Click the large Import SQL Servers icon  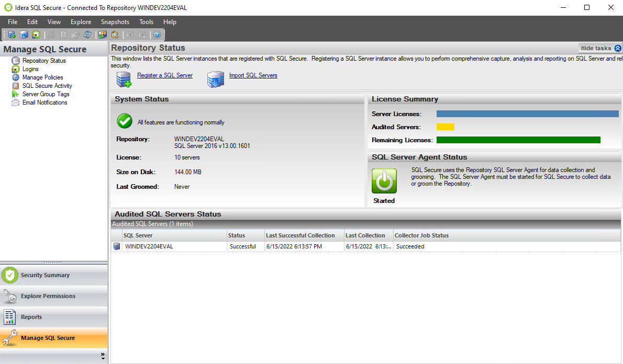216,79
